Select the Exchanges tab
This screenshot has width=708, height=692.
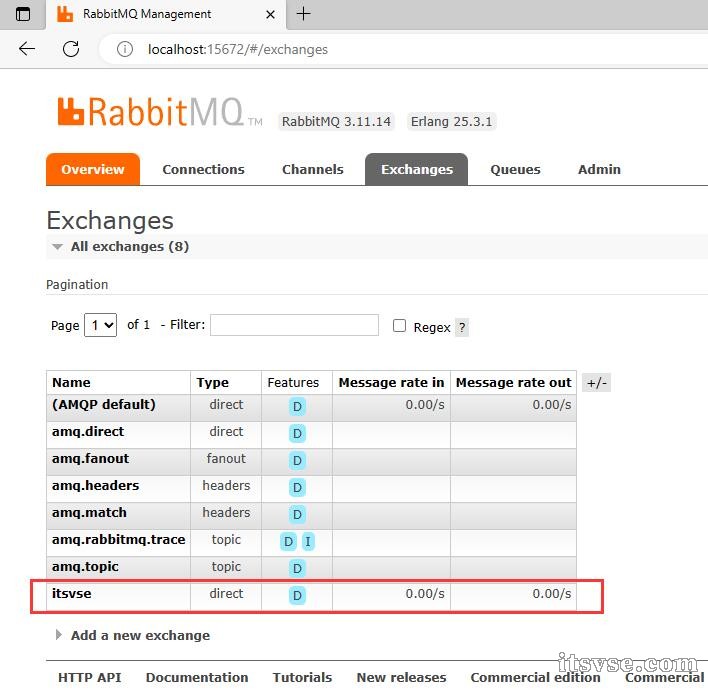click(417, 170)
